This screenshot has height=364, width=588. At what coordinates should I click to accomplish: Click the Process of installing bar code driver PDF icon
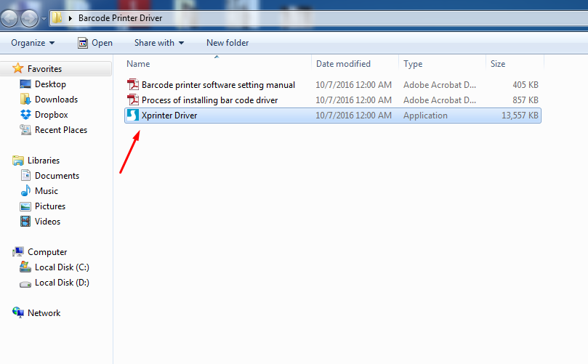click(133, 100)
